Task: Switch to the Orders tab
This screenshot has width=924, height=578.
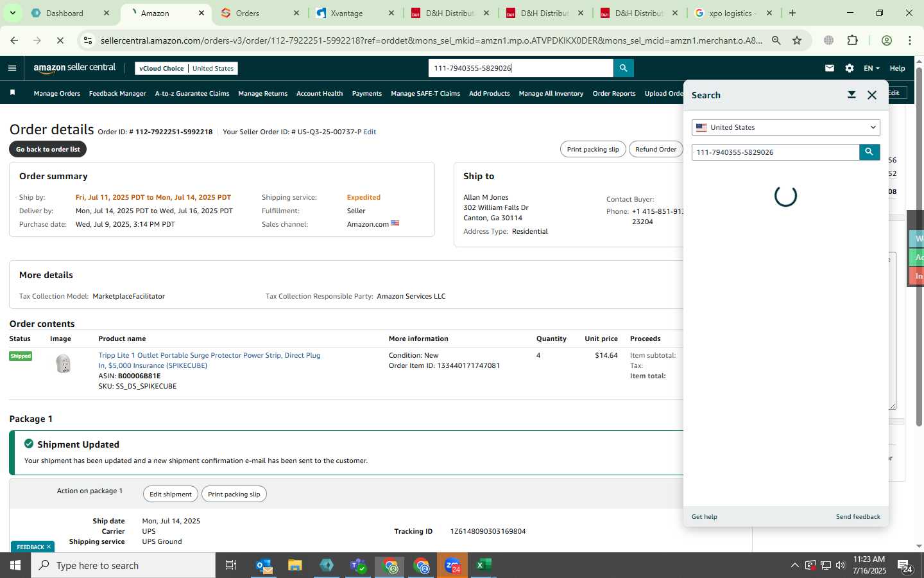Action: tap(259, 13)
